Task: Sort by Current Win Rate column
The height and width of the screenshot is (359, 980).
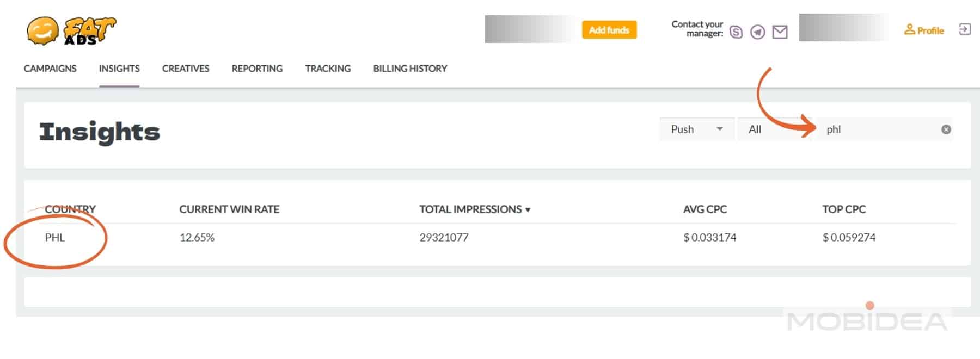Action: 229,209
